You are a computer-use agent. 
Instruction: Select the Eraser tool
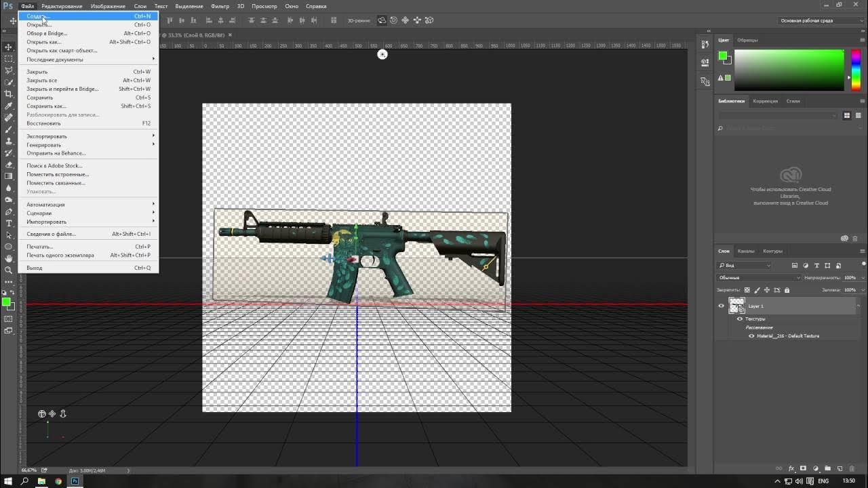pos(9,165)
